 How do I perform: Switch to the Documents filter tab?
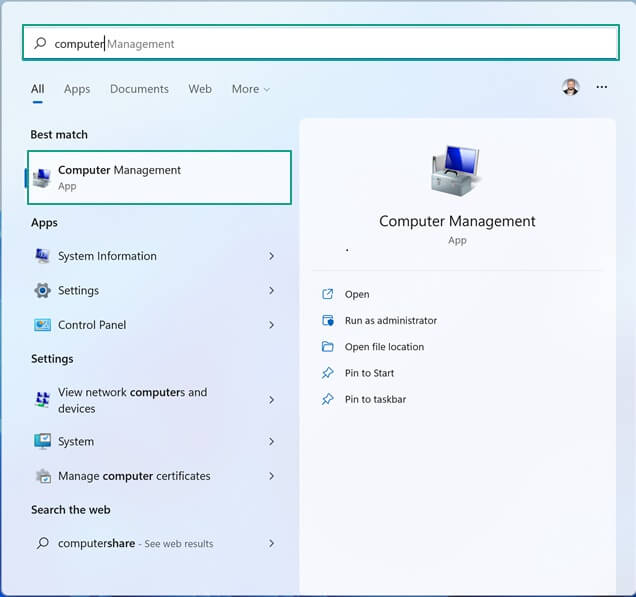point(139,89)
